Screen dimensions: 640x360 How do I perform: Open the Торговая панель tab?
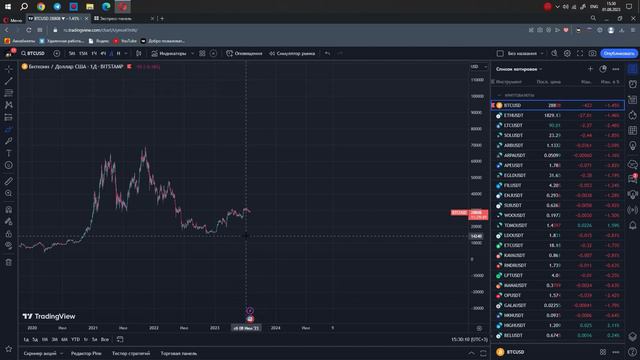pos(179,353)
